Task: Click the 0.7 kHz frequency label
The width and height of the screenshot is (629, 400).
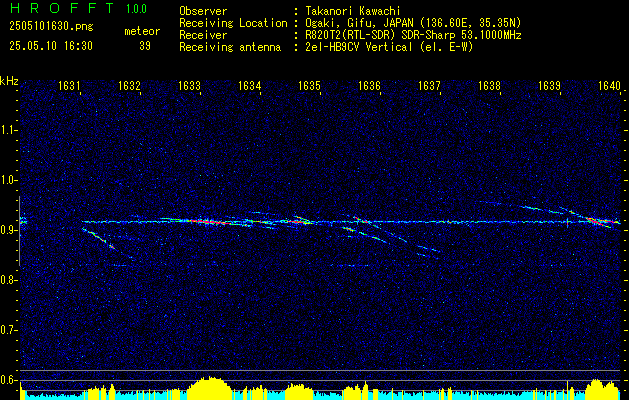Action: point(8,330)
